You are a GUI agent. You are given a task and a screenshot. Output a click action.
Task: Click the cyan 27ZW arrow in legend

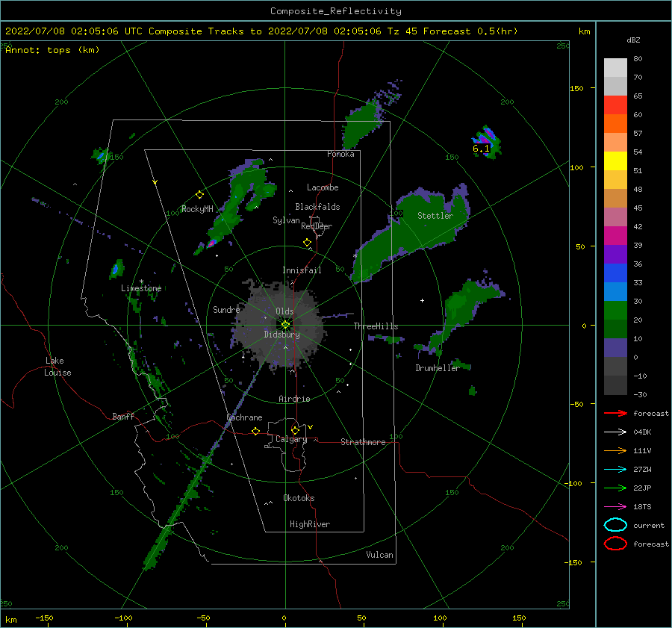(x=615, y=470)
